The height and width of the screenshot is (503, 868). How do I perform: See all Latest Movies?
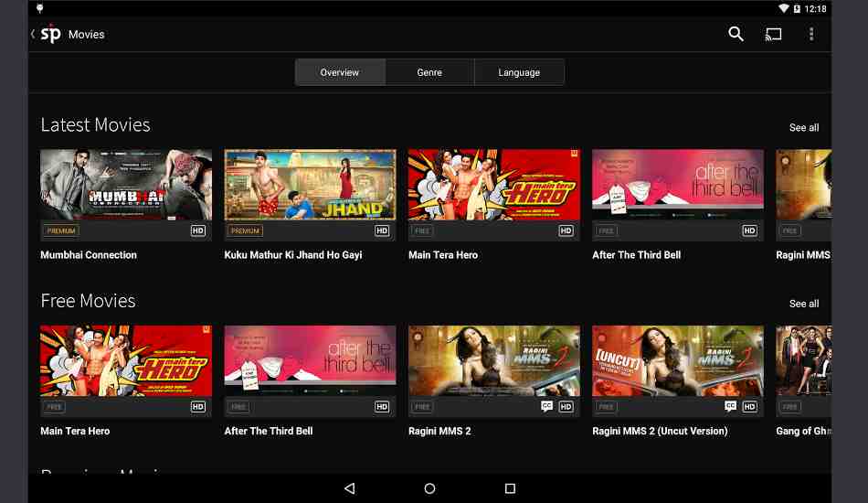(804, 127)
